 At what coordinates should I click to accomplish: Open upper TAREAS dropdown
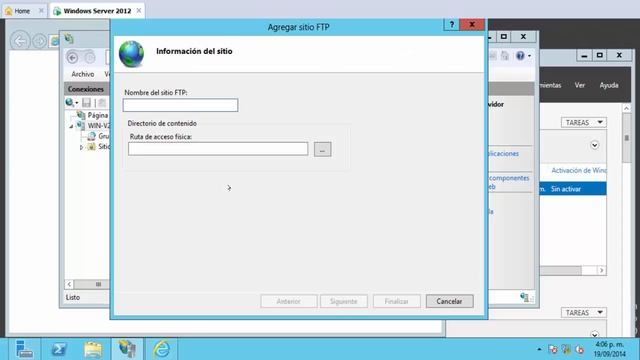(x=584, y=122)
